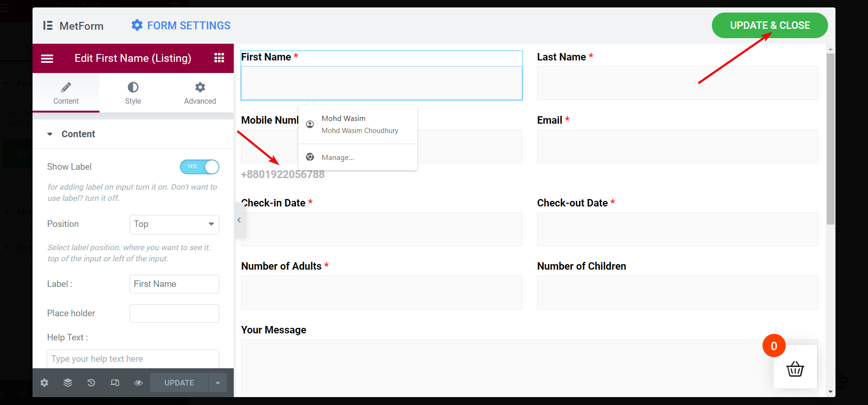This screenshot has height=405, width=868.
Task: Click the profile icon in autofill popup
Action: pyautogui.click(x=310, y=124)
